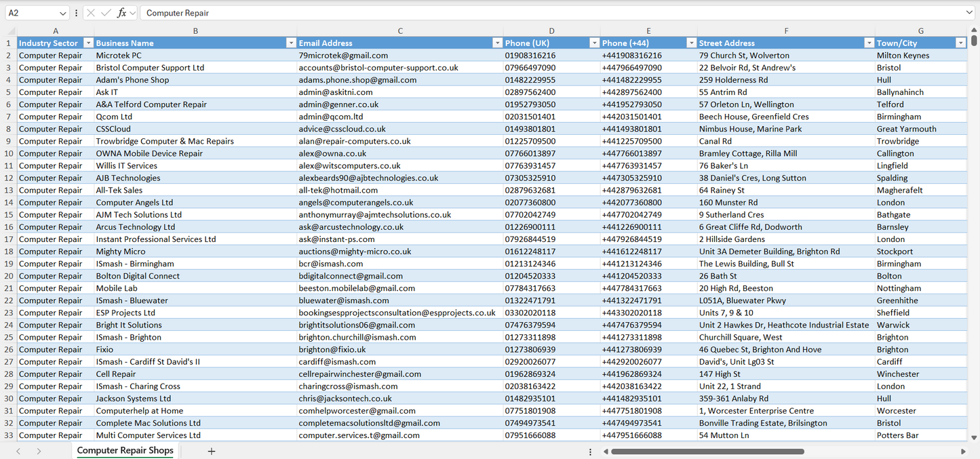Click the vertical scrollbar up arrow
This screenshot has width=980, height=459.
(975, 31)
